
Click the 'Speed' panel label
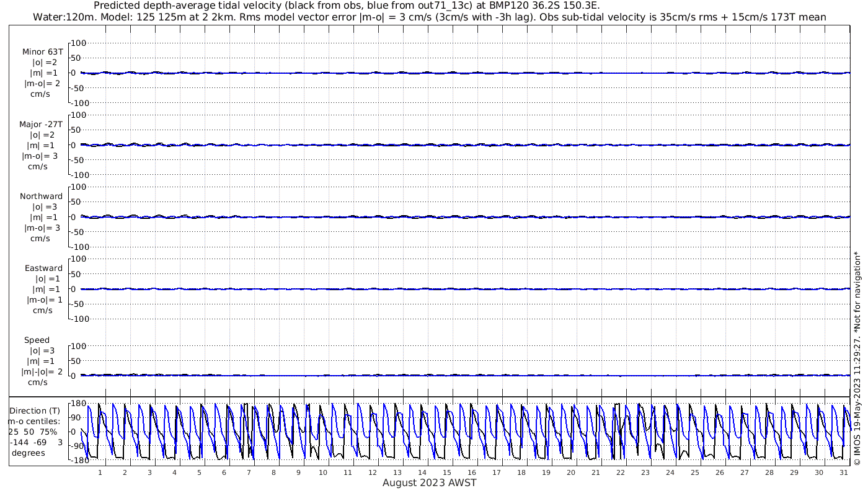(37, 340)
